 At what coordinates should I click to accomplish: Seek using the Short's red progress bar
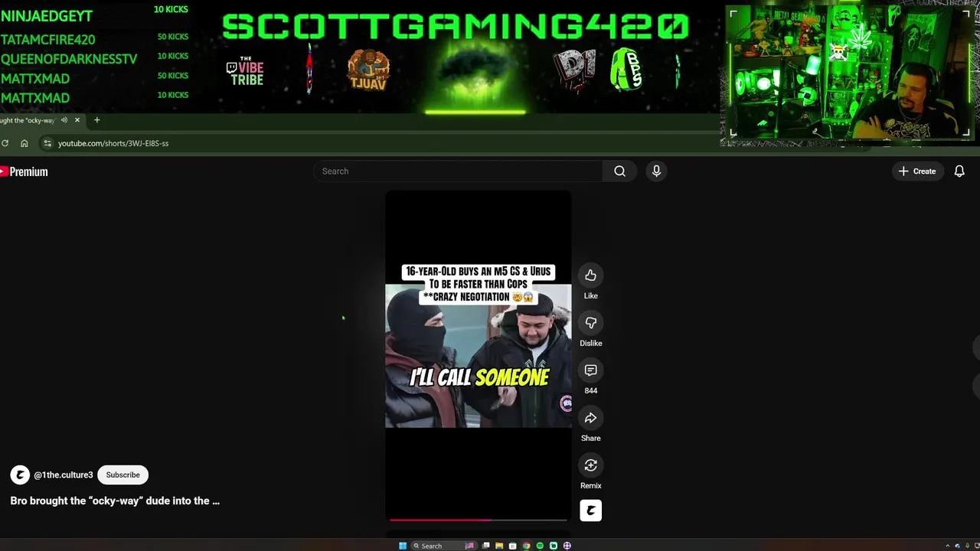click(x=478, y=520)
